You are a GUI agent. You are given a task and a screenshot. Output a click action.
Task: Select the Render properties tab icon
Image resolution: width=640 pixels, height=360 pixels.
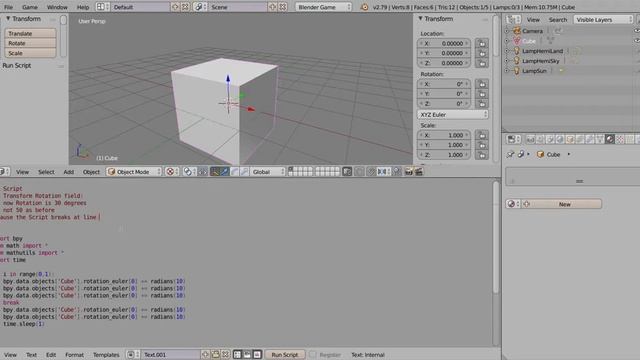tap(530, 140)
